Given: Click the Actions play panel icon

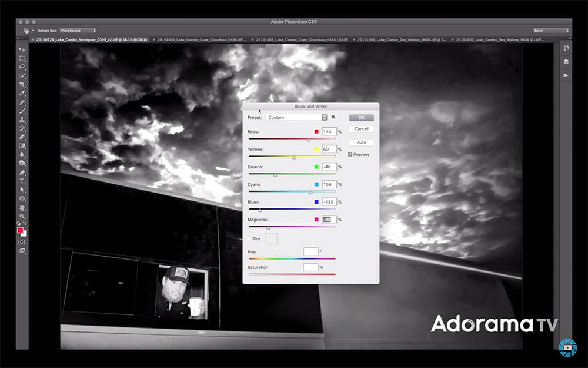Looking at the screenshot, I should pos(566,75).
